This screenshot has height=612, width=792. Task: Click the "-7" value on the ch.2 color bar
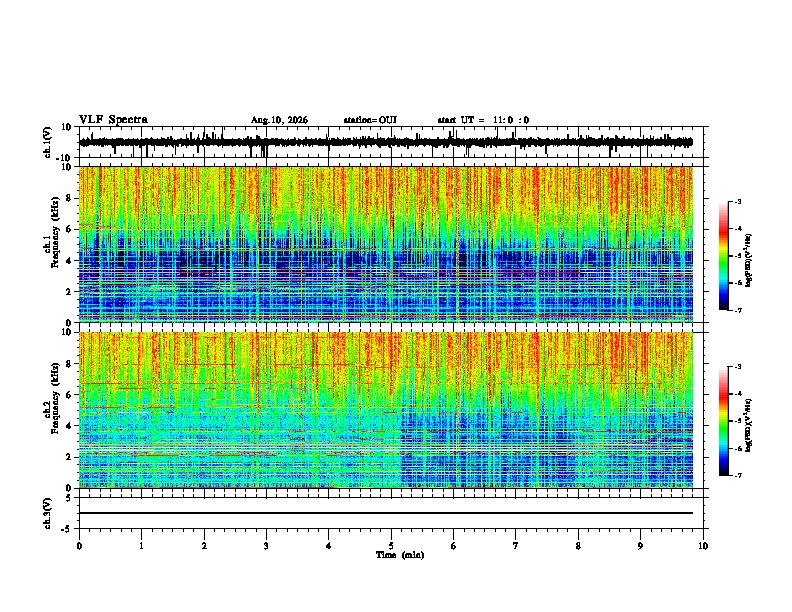pyautogui.click(x=737, y=476)
